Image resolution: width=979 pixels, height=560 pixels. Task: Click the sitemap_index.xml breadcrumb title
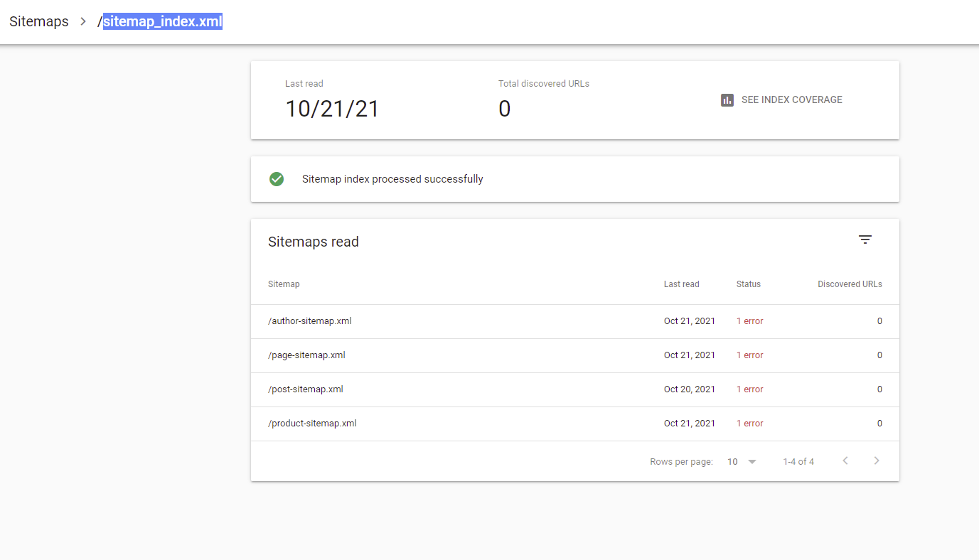(x=163, y=21)
